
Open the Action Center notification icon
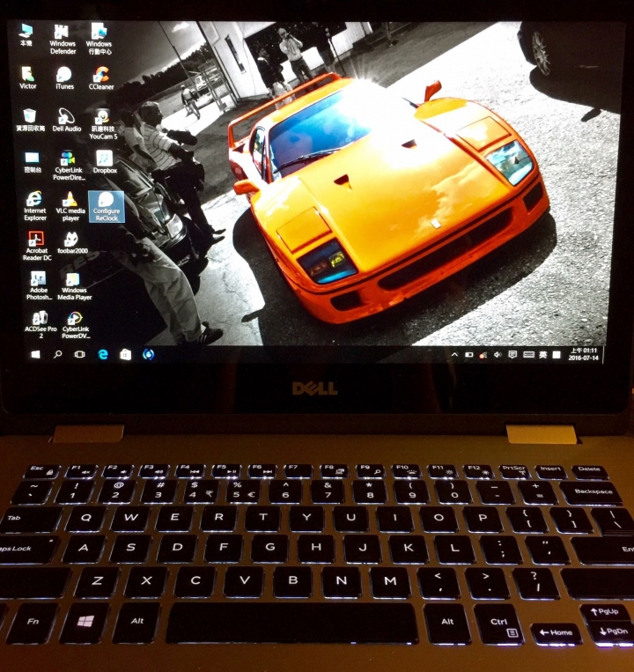click(x=512, y=355)
